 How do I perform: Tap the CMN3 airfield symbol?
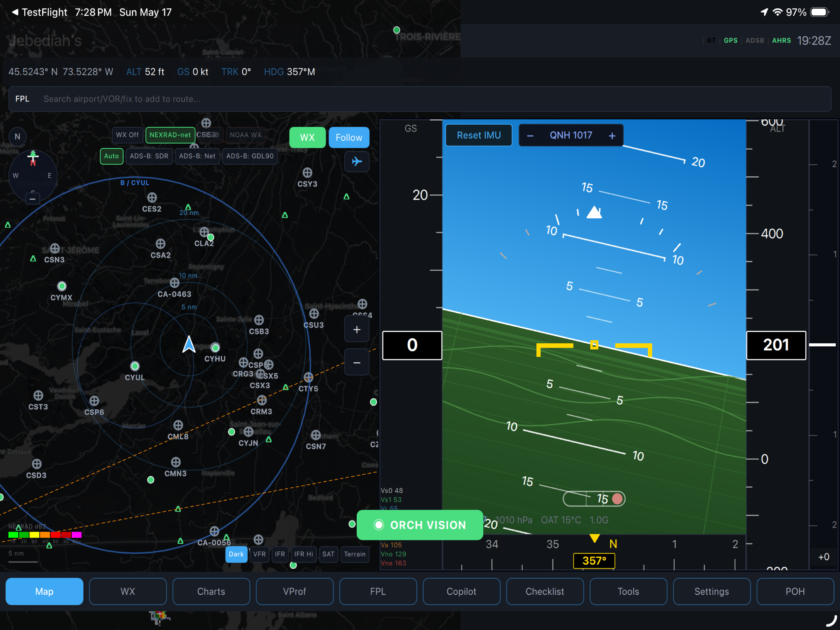click(x=176, y=462)
